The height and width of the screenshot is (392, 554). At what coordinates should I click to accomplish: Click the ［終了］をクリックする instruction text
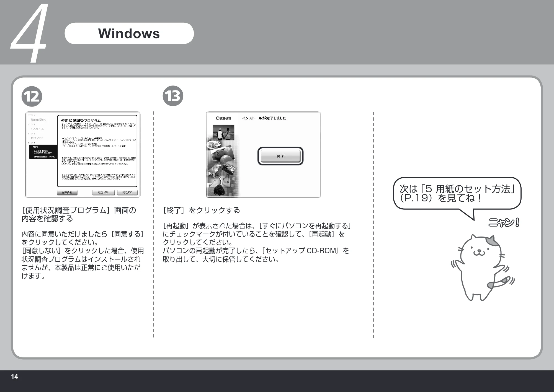[201, 210]
